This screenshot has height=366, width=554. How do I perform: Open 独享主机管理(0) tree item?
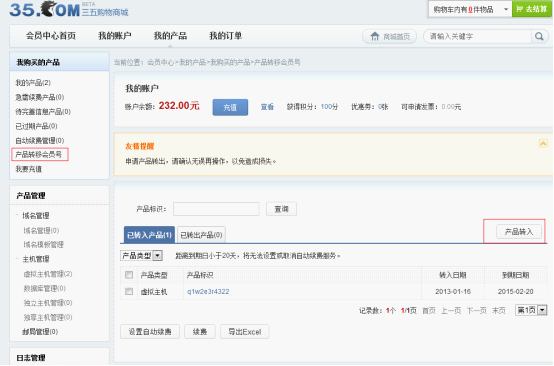[x=48, y=317]
